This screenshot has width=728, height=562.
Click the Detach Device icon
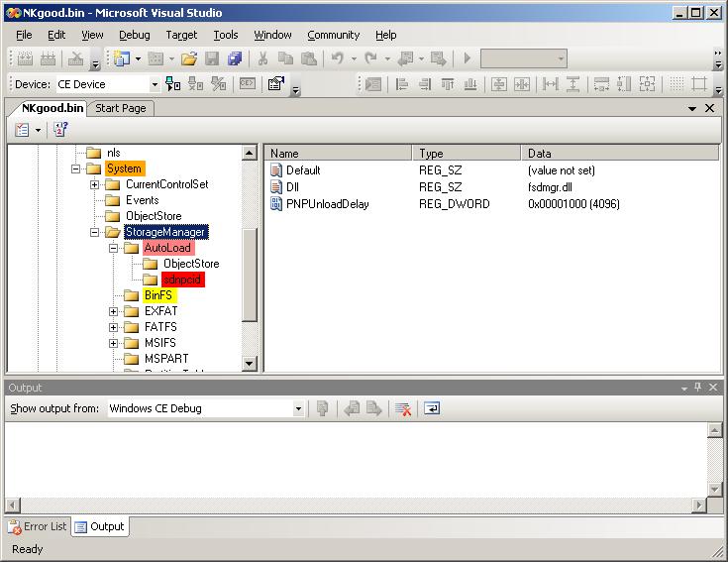[x=195, y=84]
